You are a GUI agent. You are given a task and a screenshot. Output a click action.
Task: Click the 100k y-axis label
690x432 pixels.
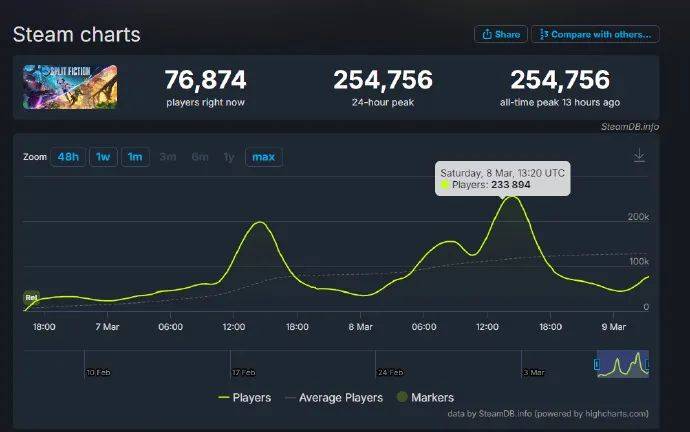[639, 262]
